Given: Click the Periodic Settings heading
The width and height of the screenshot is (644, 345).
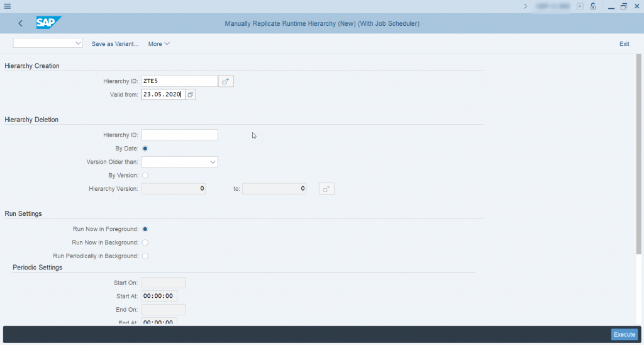Looking at the screenshot, I should tap(37, 268).
